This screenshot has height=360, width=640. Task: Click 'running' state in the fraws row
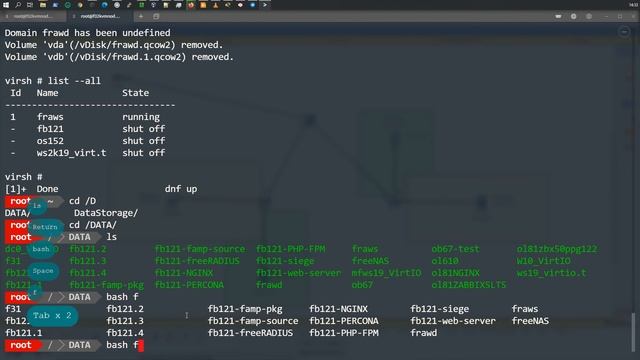pos(141,117)
